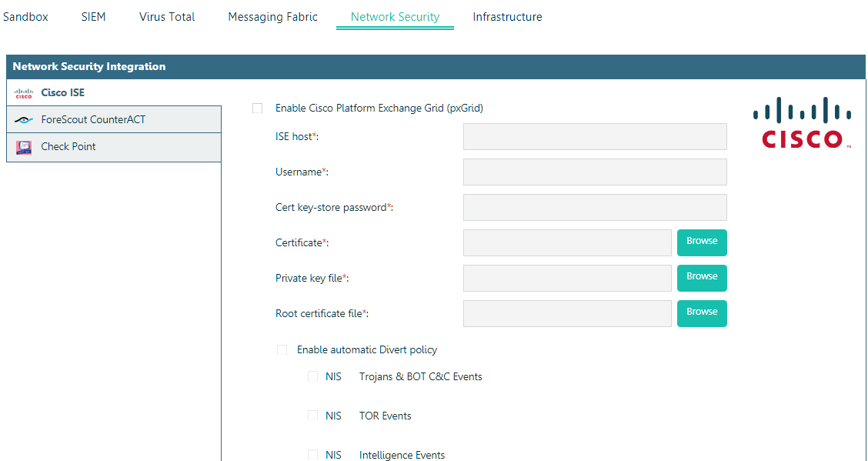Screen dimensions: 868x461
Task: Click the large Cisco logo
Action: click(x=802, y=123)
